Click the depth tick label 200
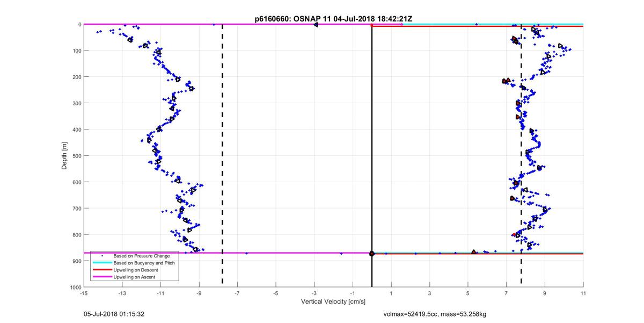This screenshot has height=323, width=644. (76, 77)
